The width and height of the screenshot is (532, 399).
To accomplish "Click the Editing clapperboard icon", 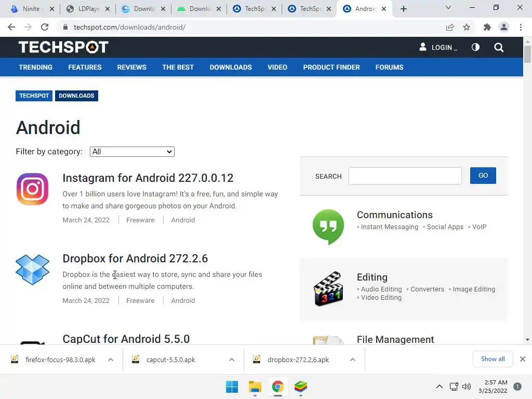I will click(x=328, y=289).
